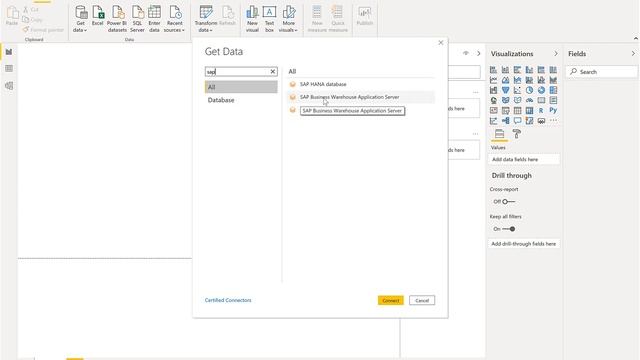Toggle the Filters pane eye icon
640x360 pixels.
pyautogui.click(x=466, y=53)
